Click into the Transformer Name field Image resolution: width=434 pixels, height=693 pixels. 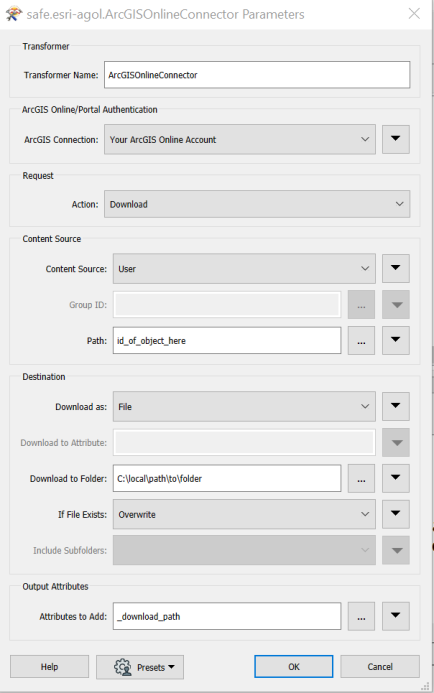tap(257, 75)
